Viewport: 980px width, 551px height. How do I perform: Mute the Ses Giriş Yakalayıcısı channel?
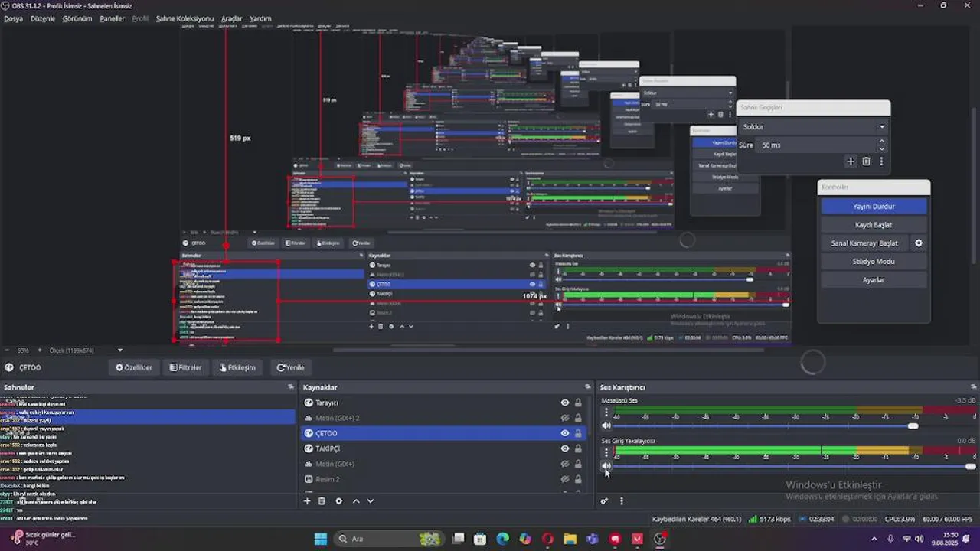click(606, 466)
